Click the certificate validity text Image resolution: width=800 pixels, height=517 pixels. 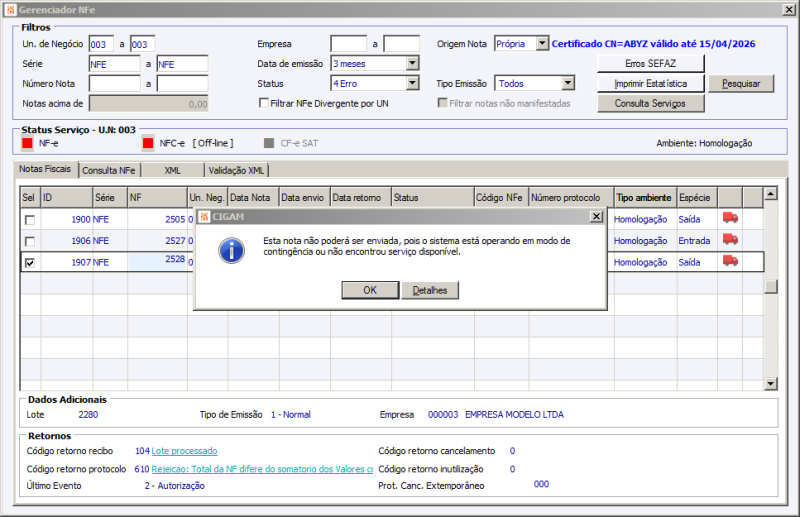point(653,44)
